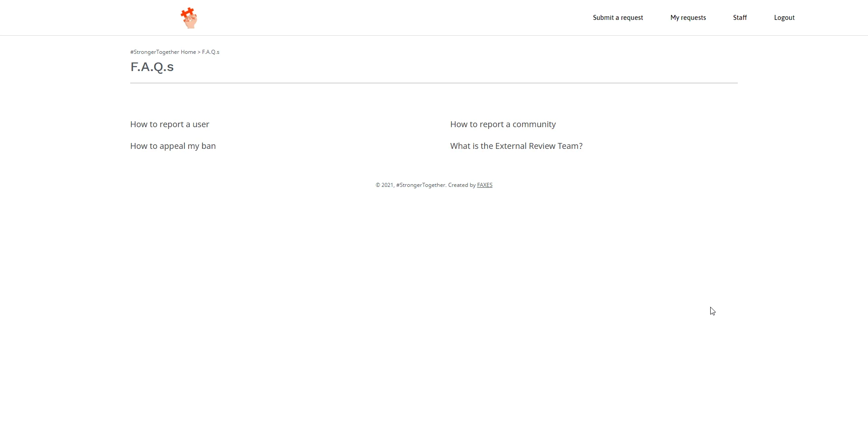The image size is (868, 424).
Task: Open the Submit a request page
Action: [618, 18]
